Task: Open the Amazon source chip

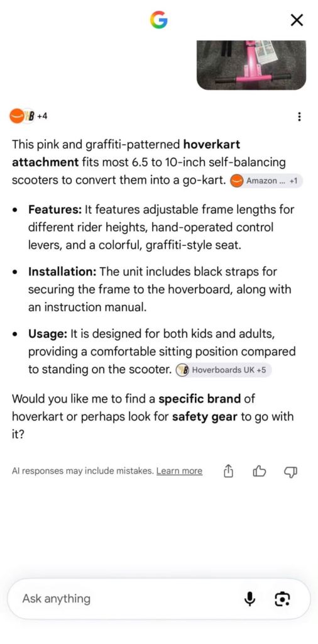Action: 265,180
